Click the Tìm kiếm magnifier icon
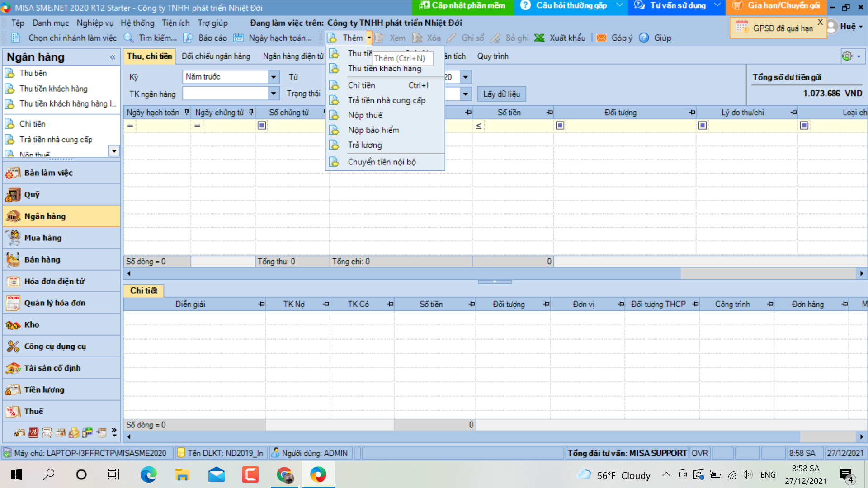The width and height of the screenshot is (868, 488). tap(129, 38)
